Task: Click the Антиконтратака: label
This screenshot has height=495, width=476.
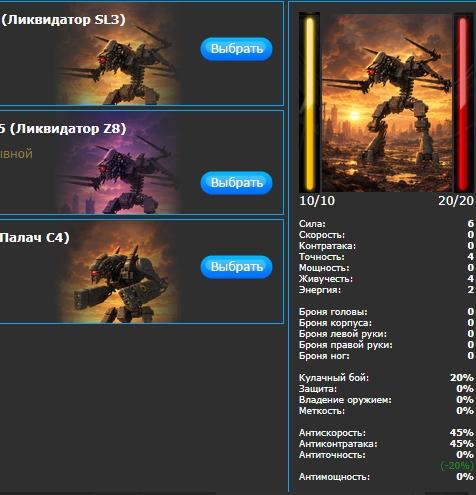Action: coord(338,444)
